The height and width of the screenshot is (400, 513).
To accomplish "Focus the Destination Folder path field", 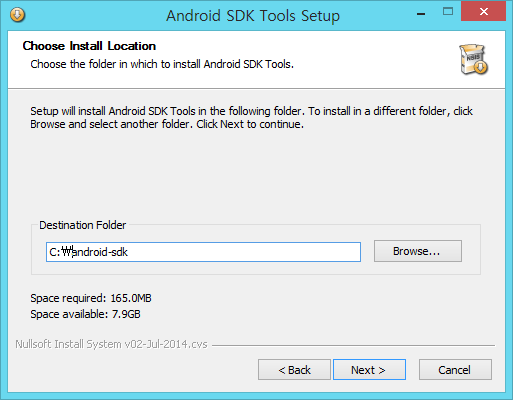I will coord(203,252).
